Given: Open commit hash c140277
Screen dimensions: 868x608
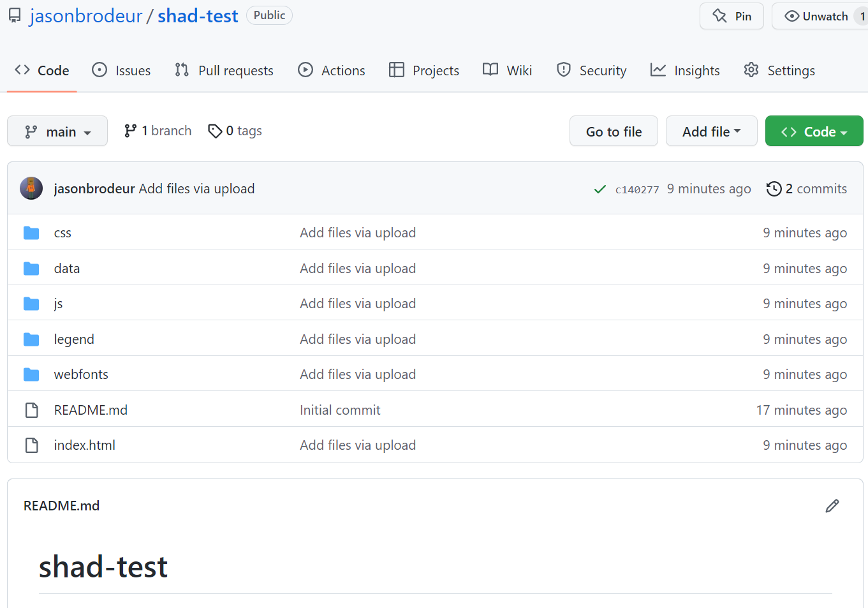Looking at the screenshot, I should click(637, 189).
